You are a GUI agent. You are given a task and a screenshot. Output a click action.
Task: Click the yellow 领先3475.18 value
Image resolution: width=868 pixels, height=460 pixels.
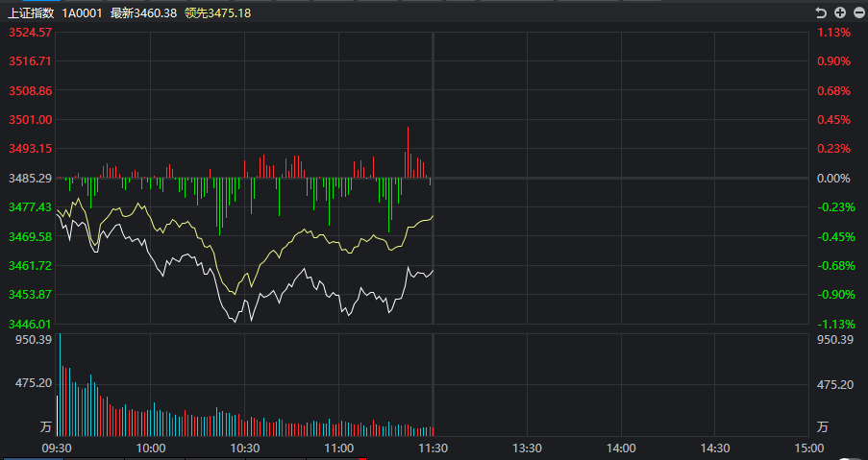217,12
